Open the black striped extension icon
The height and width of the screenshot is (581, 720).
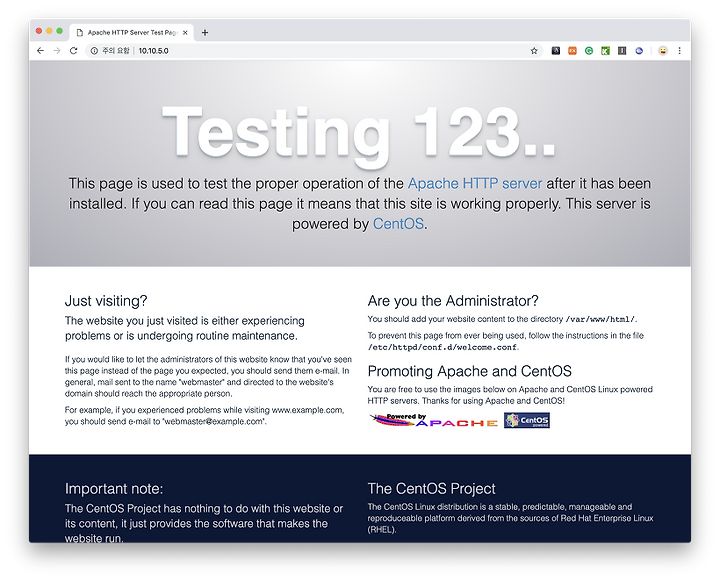coord(622,51)
